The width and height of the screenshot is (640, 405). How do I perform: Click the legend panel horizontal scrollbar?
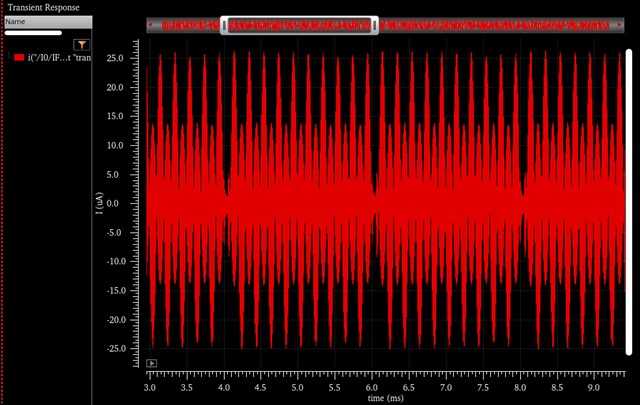point(33,32)
